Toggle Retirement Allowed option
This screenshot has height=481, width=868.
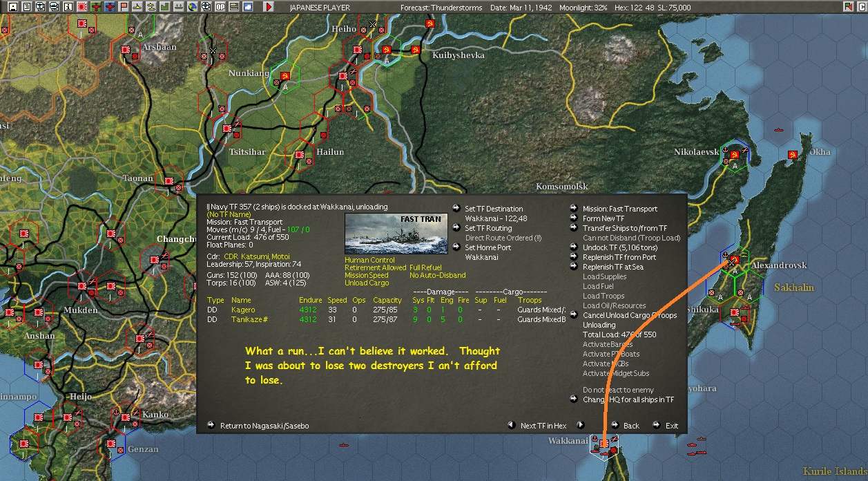click(x=375, y=267)
